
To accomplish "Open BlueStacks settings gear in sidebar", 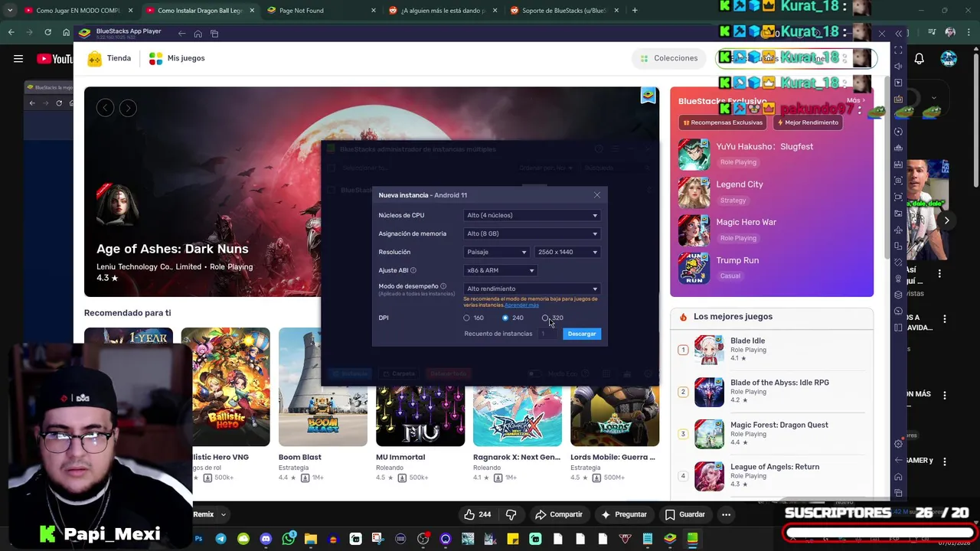I will (899, 444).
